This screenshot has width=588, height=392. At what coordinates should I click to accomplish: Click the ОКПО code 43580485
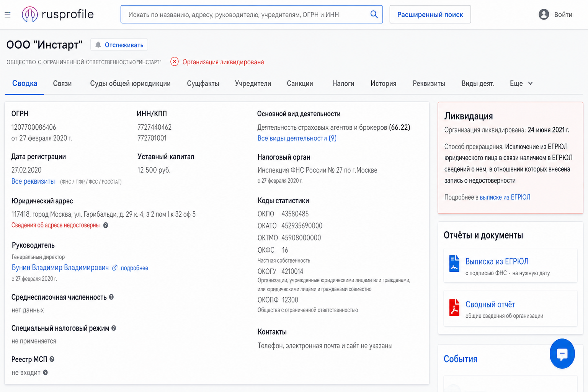point(295,214)
